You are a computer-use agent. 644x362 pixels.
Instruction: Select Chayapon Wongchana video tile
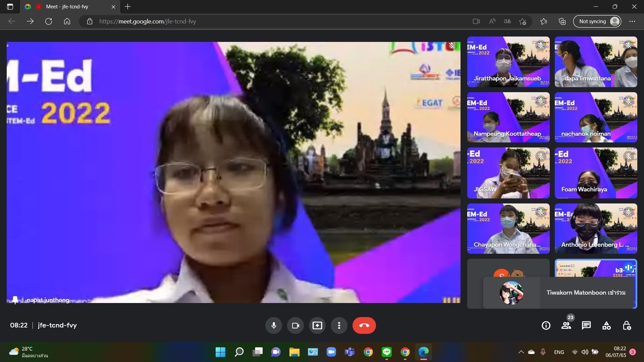coord(508,229)
